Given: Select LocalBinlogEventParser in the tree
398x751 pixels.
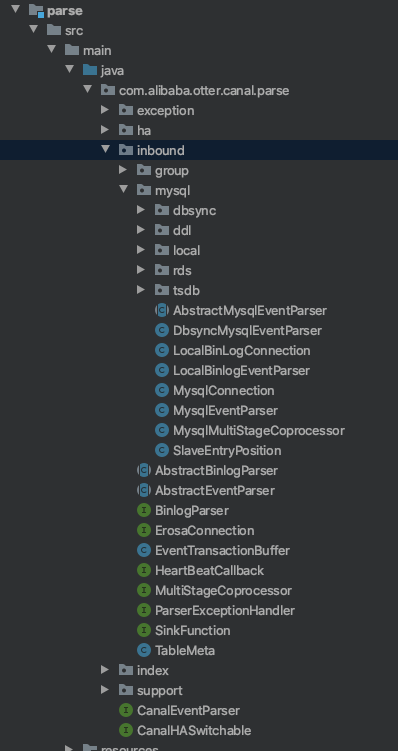Looking at the screenshot, I should (x=241, y=370).
